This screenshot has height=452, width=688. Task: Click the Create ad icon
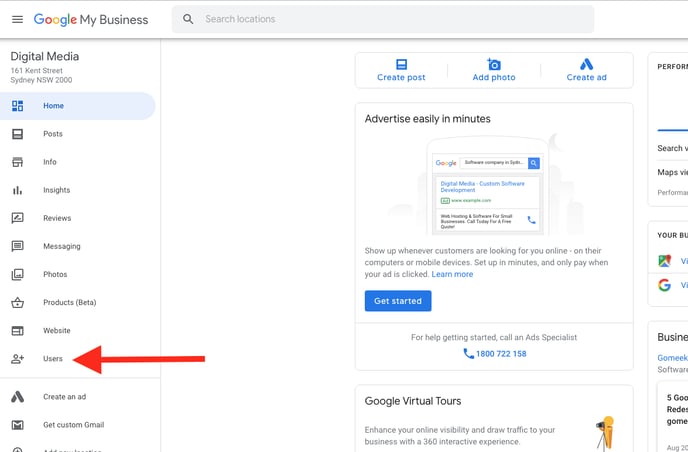tap(586, 64)
